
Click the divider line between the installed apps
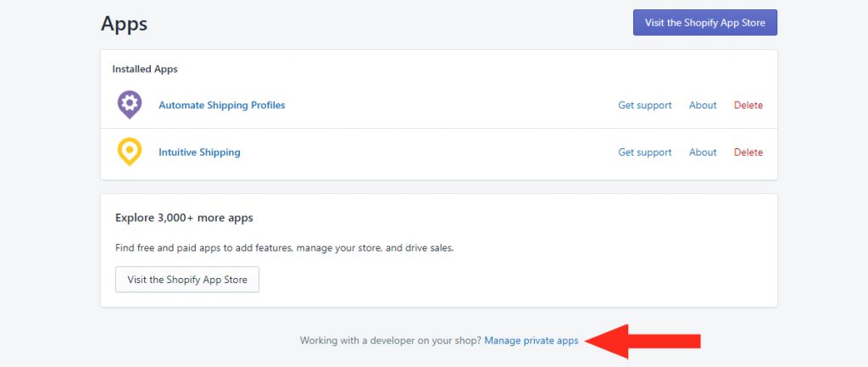point(439,129)
